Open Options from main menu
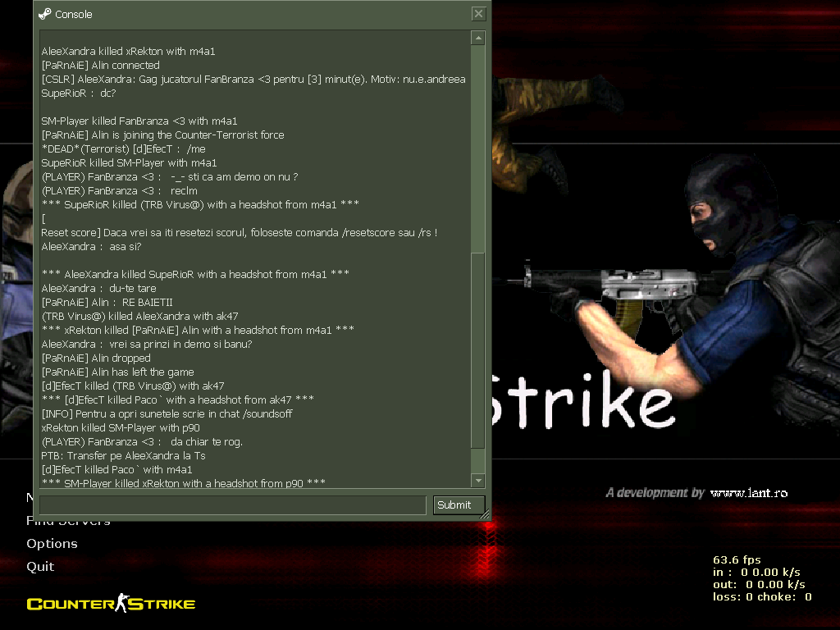 pyautogui.click(x=52, y=543)
